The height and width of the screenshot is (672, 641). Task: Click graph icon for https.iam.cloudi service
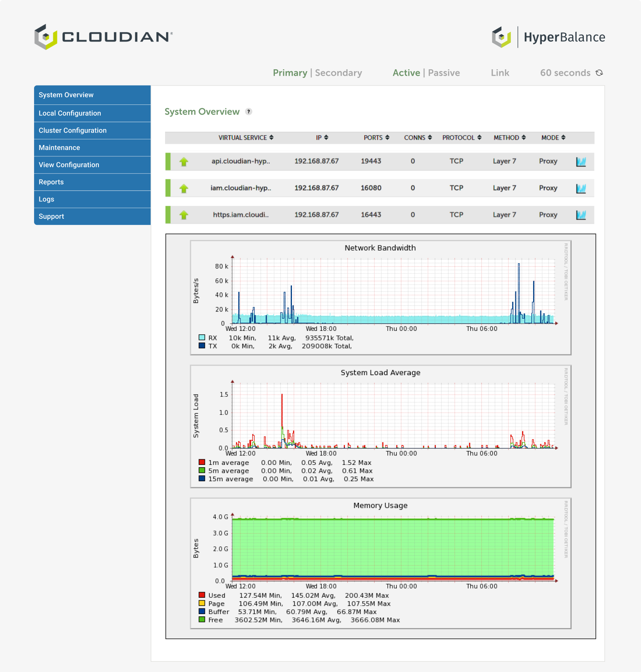click(x=581, y=215)
